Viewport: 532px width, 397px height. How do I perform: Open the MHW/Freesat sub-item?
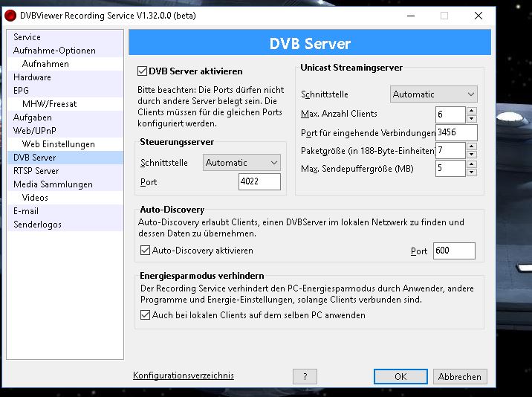(x=65, y=104)
